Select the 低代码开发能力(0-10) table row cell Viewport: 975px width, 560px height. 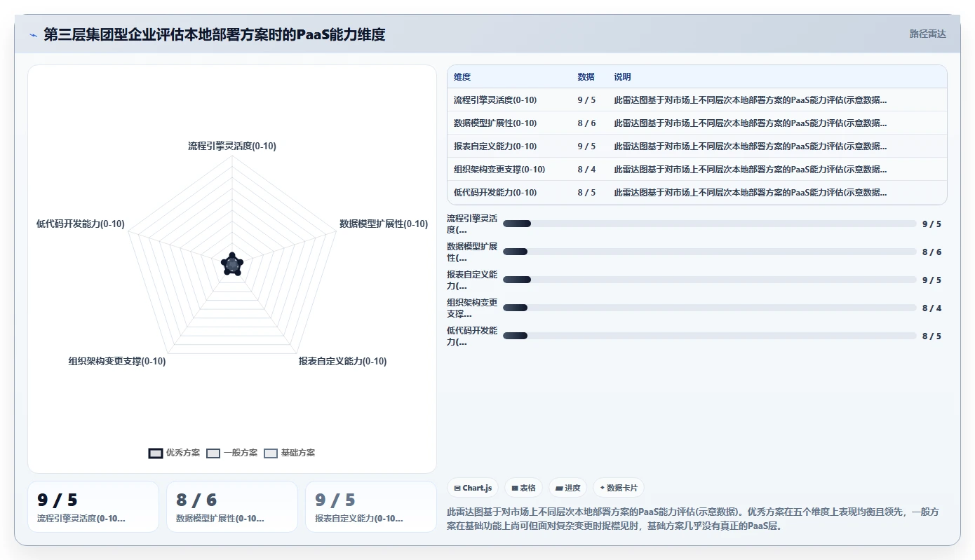coord(495,193)
